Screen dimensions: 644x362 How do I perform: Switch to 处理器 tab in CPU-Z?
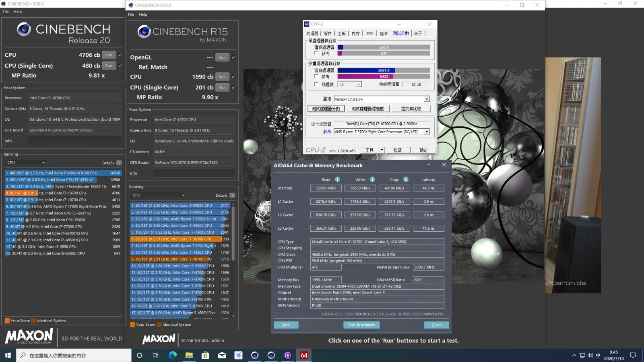click(312, 33)
